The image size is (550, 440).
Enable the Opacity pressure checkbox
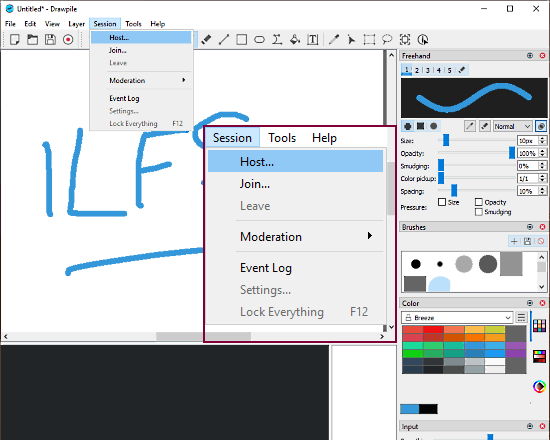click(478, 202)
